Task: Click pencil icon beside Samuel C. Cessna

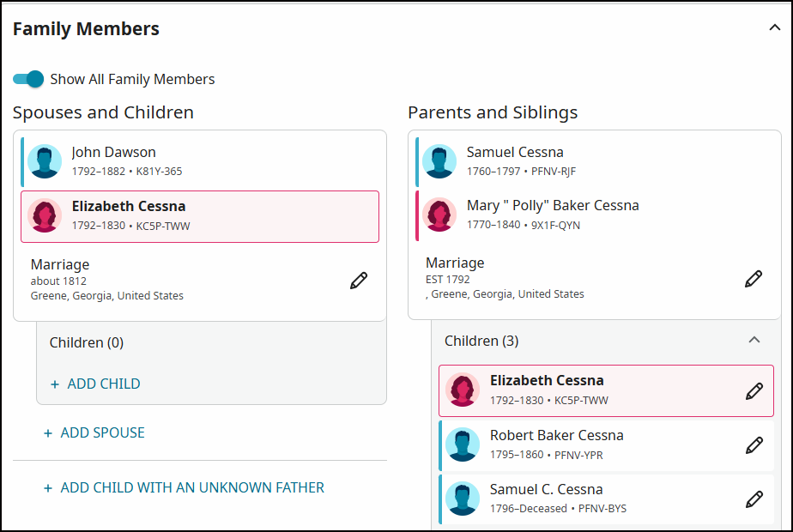Action: pyautogui.click(x=754, y=499)
